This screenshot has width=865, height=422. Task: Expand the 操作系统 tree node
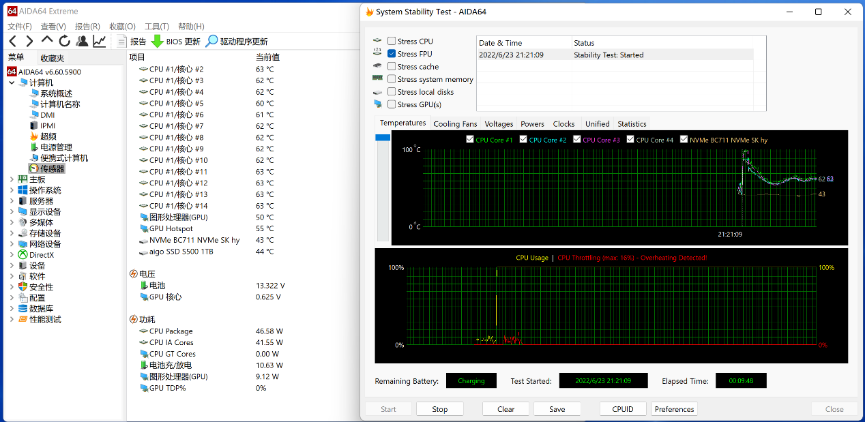[12, 190]
